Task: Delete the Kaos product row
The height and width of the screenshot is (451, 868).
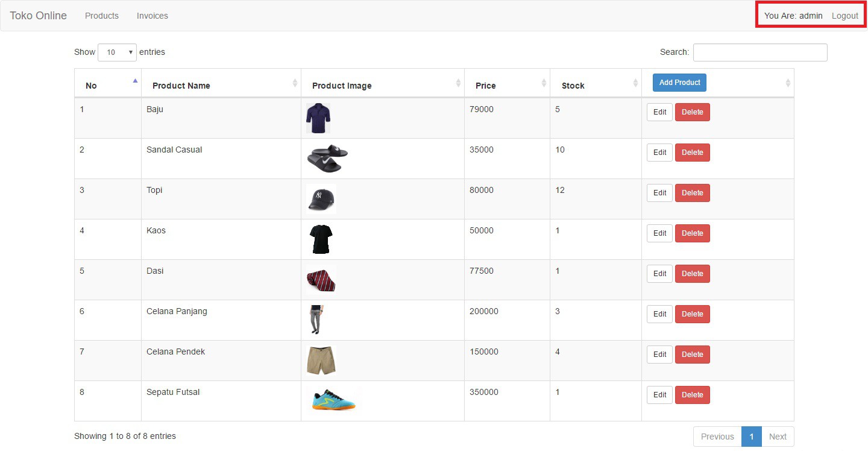Action: (692, 233)
